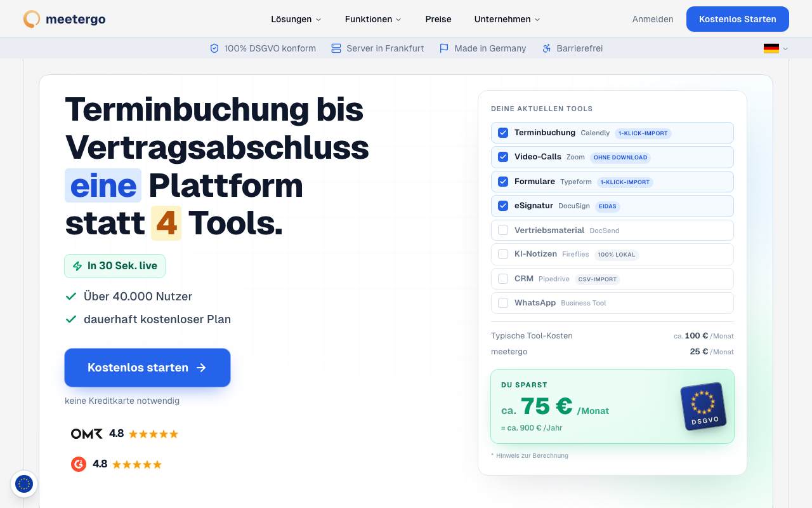
Task: Click the 1-KLICK-IMPORT badge on Formulare
Action: (x=625, y=182)
